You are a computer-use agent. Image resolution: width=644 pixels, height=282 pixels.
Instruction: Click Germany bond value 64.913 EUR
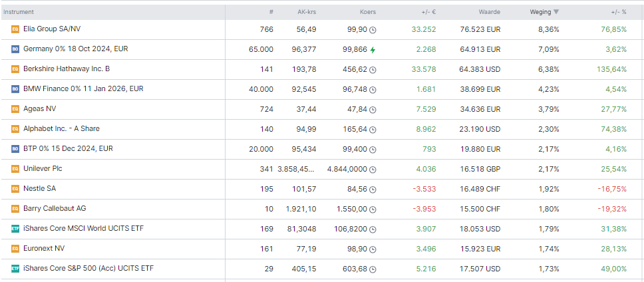coord(480,50)
